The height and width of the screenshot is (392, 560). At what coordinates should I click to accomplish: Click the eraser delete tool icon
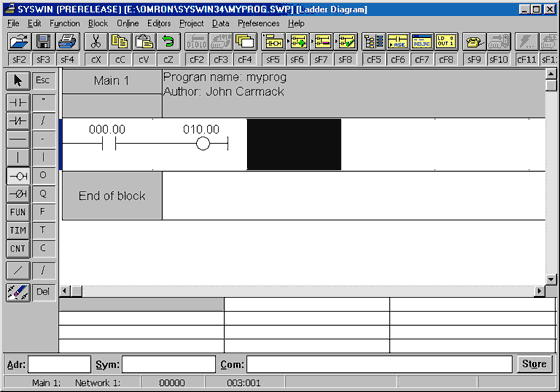coord(18,292)
